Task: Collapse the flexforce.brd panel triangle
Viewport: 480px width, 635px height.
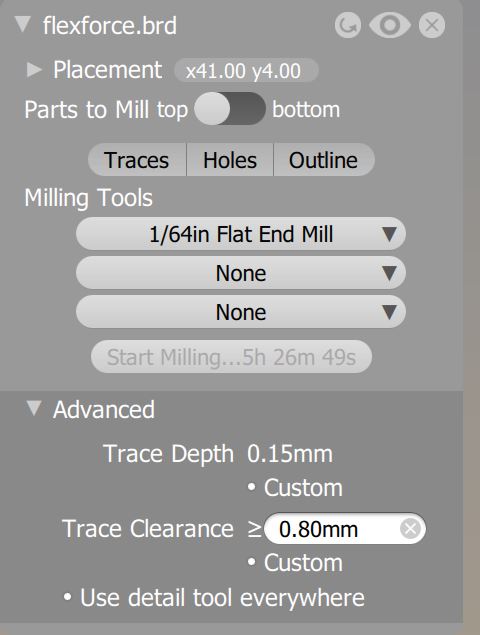Action: point(23,25)
